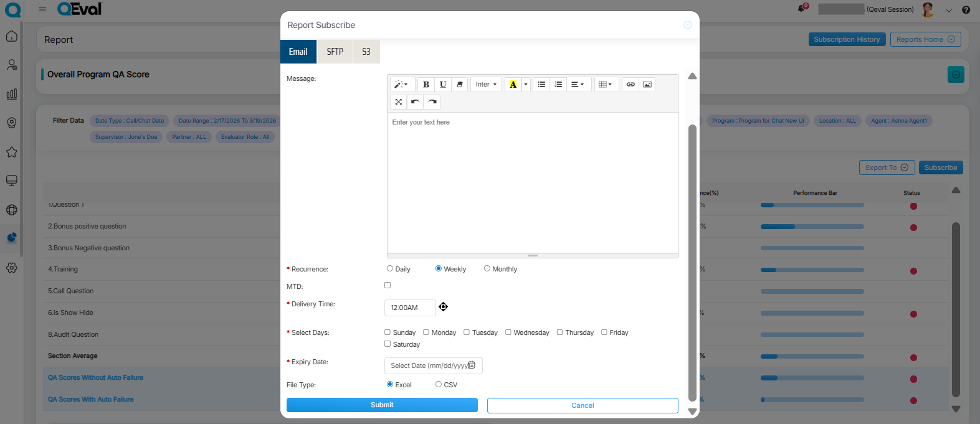
Task: Switch editor to full screen mode
Action: tap(399, 102)
